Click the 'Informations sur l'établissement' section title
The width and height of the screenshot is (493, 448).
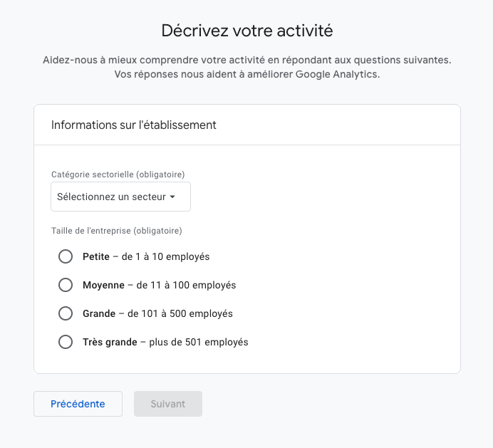pos(134,125)
